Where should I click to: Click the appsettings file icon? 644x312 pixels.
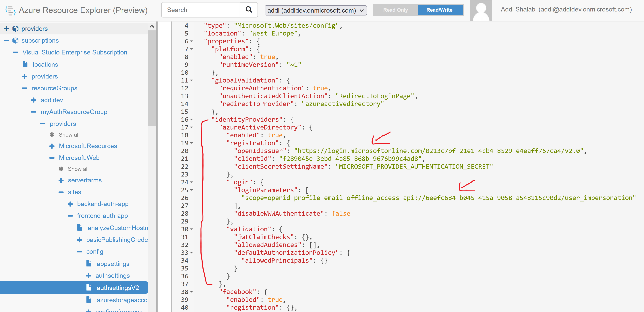[89, 263]
